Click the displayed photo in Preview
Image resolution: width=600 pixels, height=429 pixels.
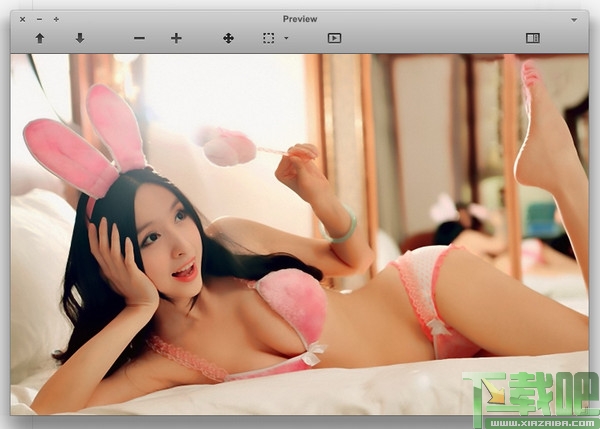coord(300,234)
